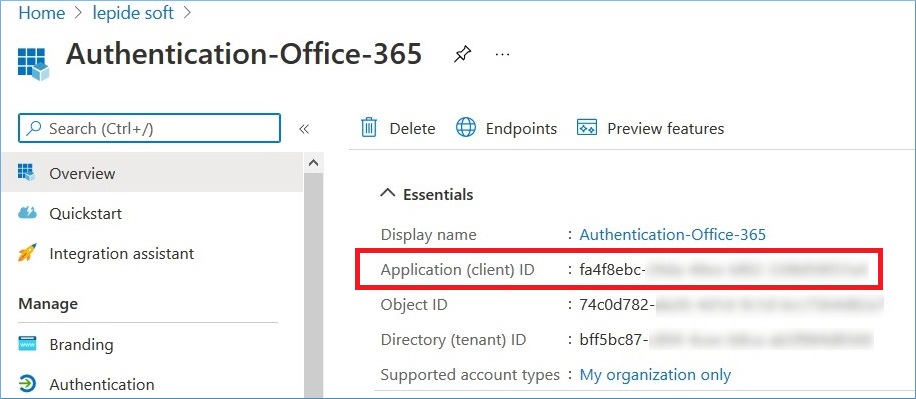Open the lepide soft breadcrumb link
916x399 pixels.
tap(133, 13)
